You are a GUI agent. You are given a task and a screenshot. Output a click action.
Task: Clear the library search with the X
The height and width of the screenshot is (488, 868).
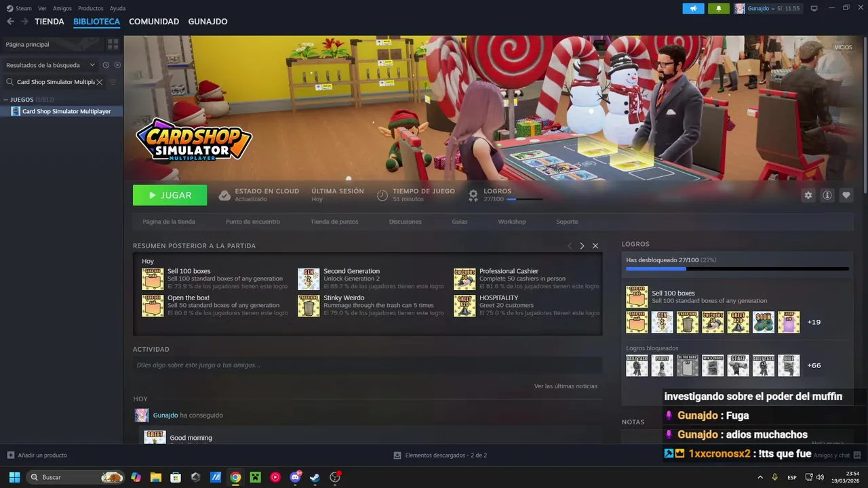(x=100, y=82)
